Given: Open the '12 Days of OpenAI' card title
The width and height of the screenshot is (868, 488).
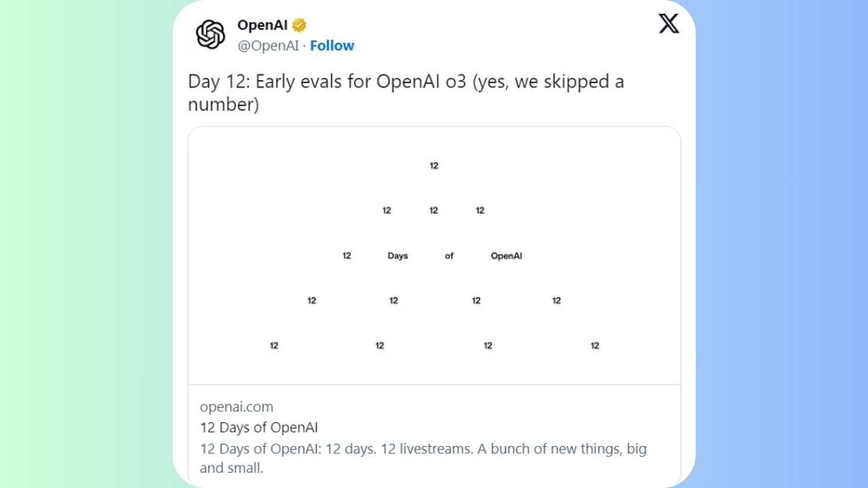Looking at the screenshot, I should (x=259, y=427).
